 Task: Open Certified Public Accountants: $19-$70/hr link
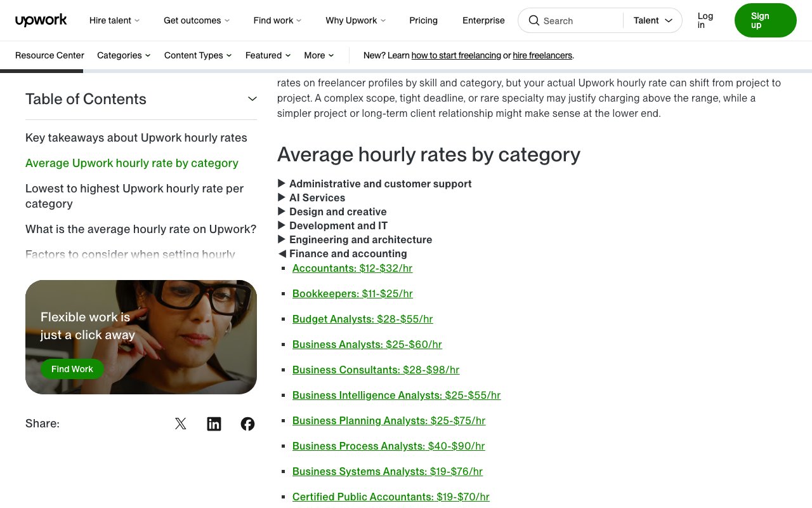[391, 497]
